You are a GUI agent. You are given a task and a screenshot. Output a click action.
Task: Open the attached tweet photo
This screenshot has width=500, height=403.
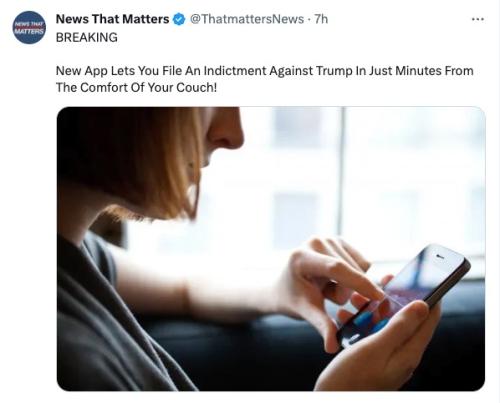coord(271,249)
